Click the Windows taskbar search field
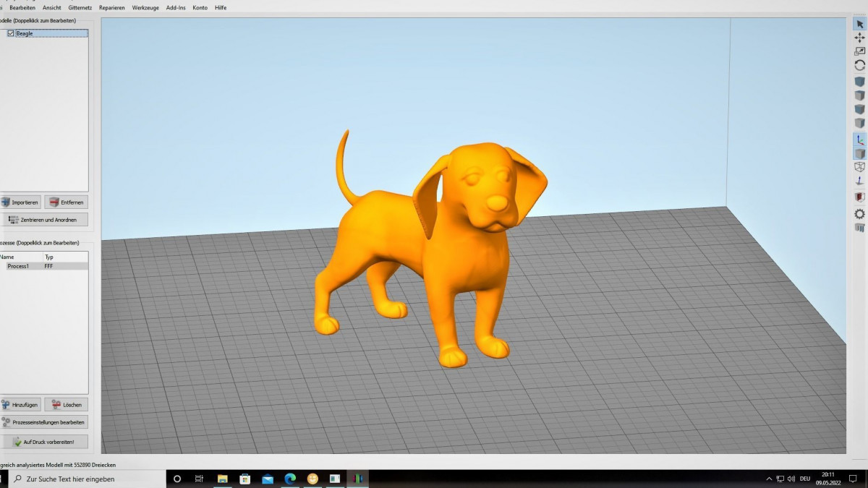This screenshot has height=488, width=868. [x=87, y=479]
